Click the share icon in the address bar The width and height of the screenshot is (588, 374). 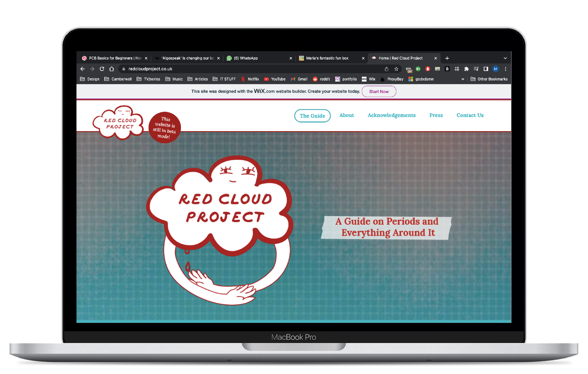386,69
